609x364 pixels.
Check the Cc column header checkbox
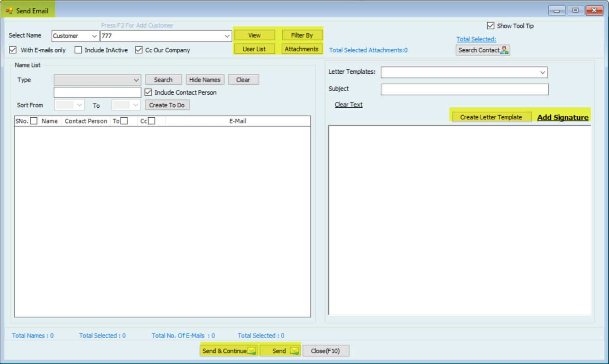click(151, 121)
